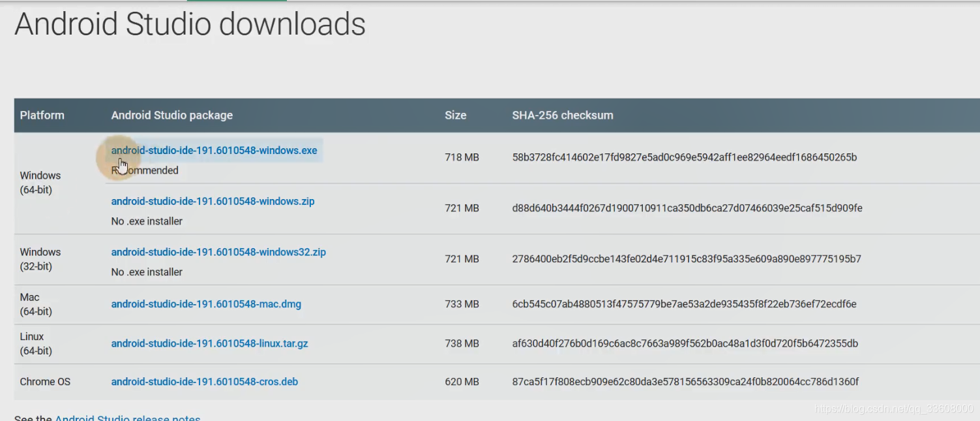Image resolution: width=980 pixels, height=421 pixels.
Task: Click the Android Studio downloads heading
Action: click(190, 24)
